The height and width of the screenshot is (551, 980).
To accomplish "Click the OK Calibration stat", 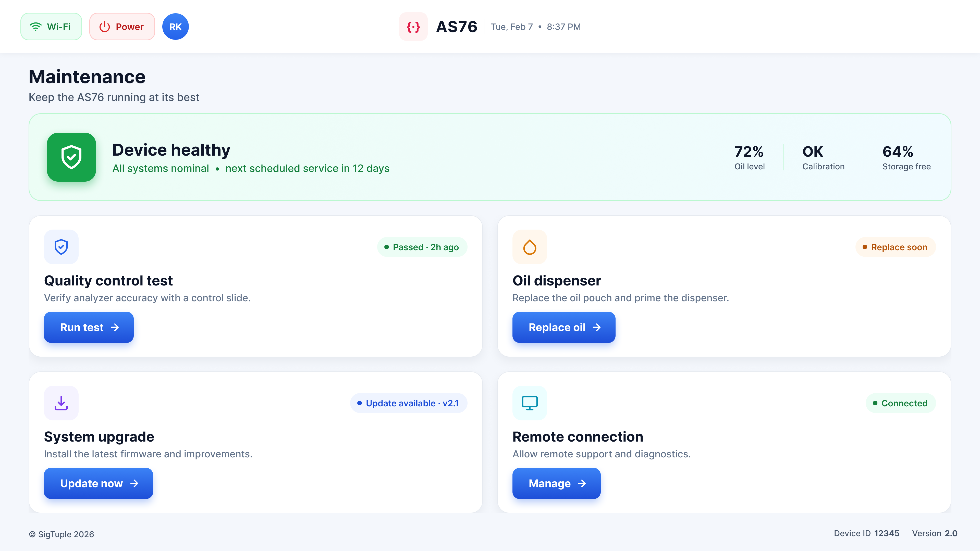I will [823, 157].
